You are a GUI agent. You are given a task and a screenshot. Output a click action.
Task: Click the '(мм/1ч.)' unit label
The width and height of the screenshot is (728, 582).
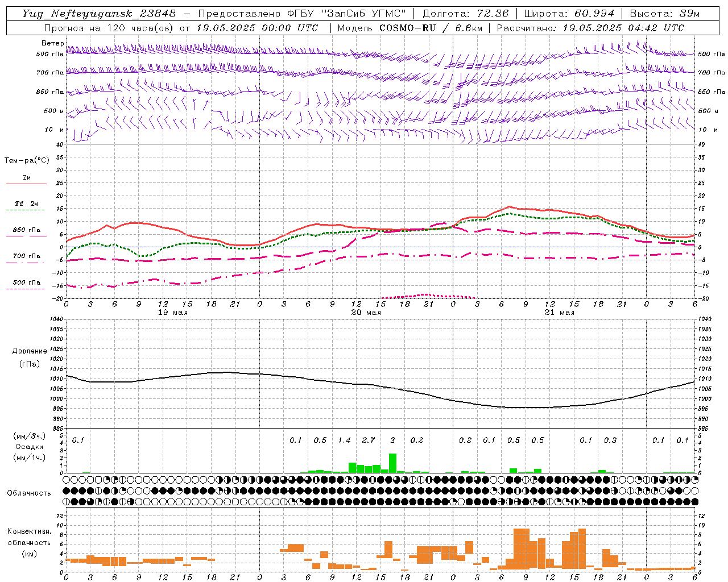[x=30, y=458]
